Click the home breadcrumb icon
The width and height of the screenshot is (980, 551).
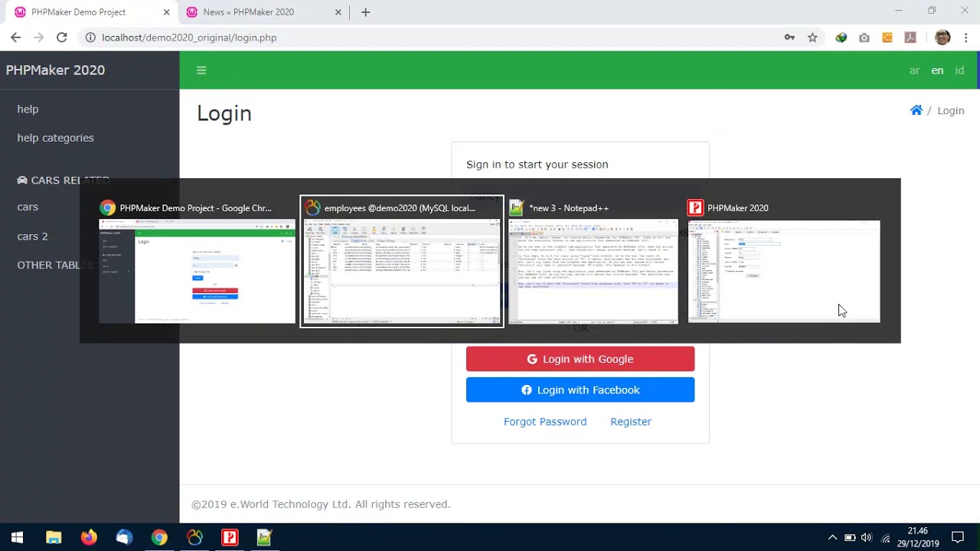click(x=916, y=110)
